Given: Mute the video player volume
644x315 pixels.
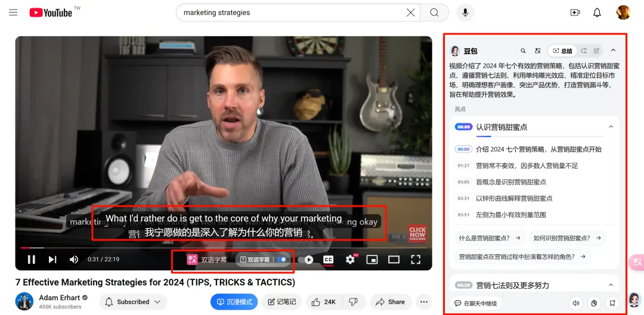Looking at the screenshot, I should pyautogui.click(x=74, y=260).
